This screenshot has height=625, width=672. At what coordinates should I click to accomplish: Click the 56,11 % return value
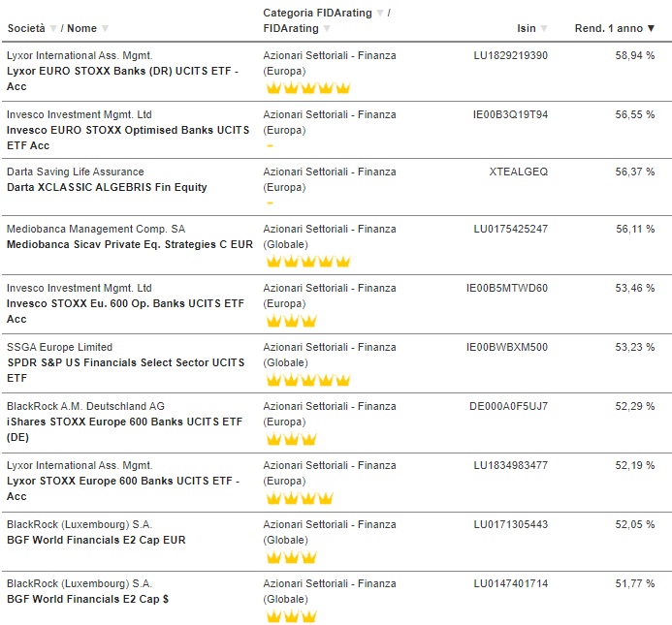635,230
